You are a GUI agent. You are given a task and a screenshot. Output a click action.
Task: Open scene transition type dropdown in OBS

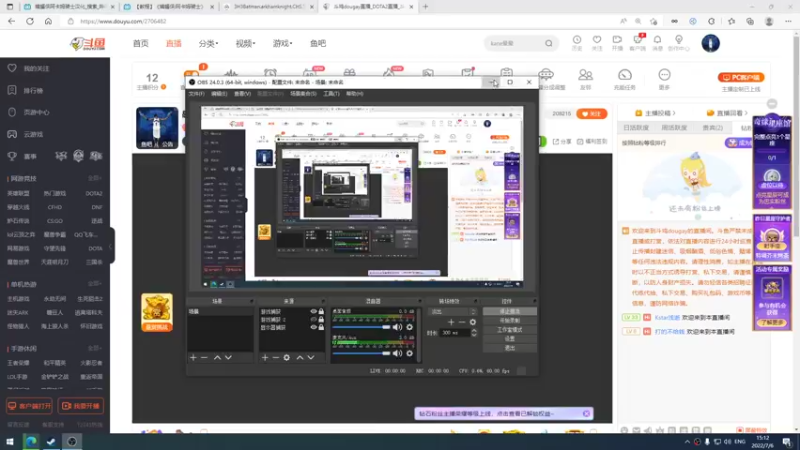click(453, 311)
